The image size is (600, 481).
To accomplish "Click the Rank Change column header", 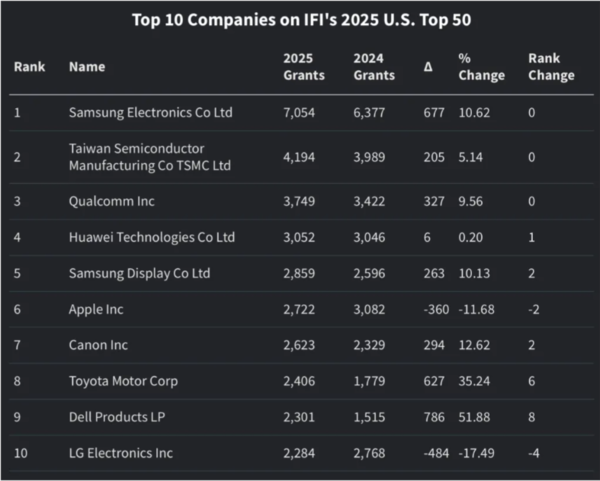I will pos(550,66).
